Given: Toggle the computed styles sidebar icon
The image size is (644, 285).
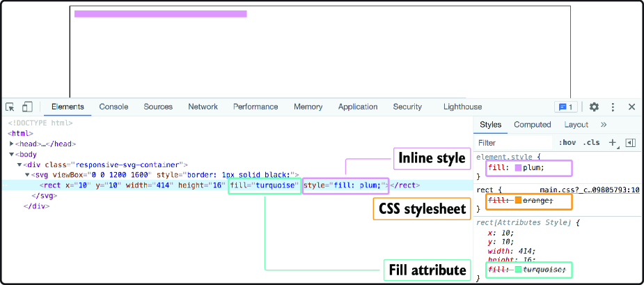Looking at the screenshot, I should point(631,143).
